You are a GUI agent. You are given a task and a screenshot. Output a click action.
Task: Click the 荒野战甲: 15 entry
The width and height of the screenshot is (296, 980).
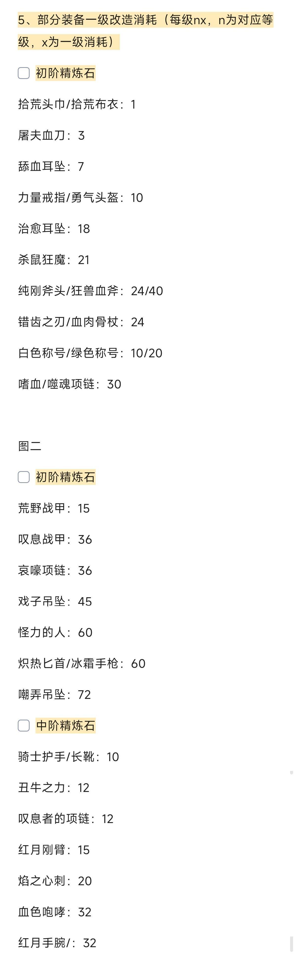tap(54, 508)
